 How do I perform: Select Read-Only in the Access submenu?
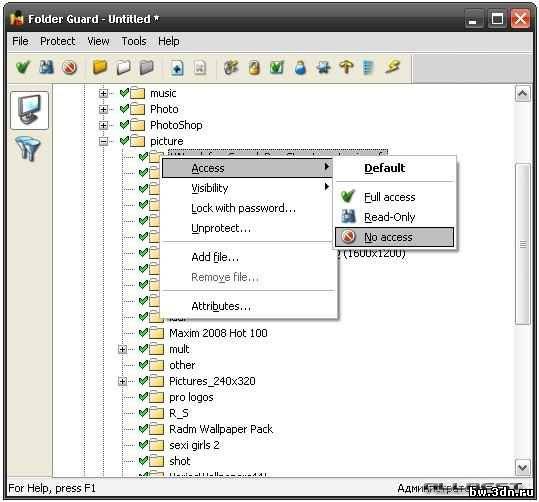(x=395, y=217)
